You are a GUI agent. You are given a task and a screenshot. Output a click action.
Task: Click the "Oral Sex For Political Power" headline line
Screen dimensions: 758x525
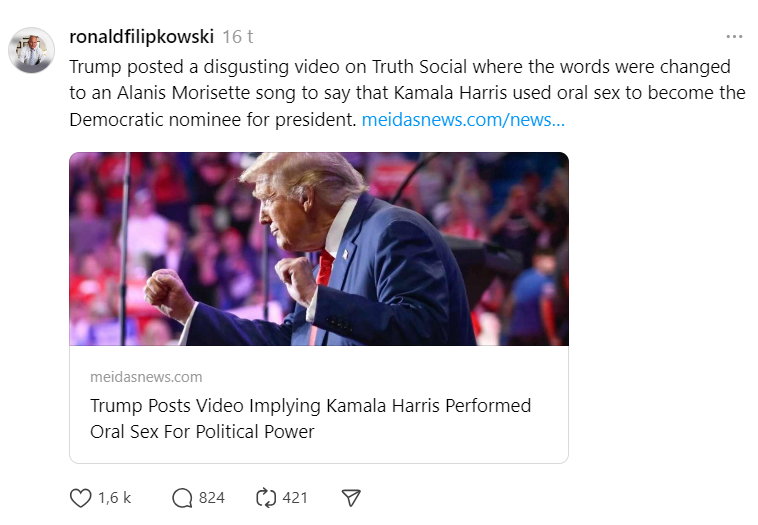pos(202,432)
